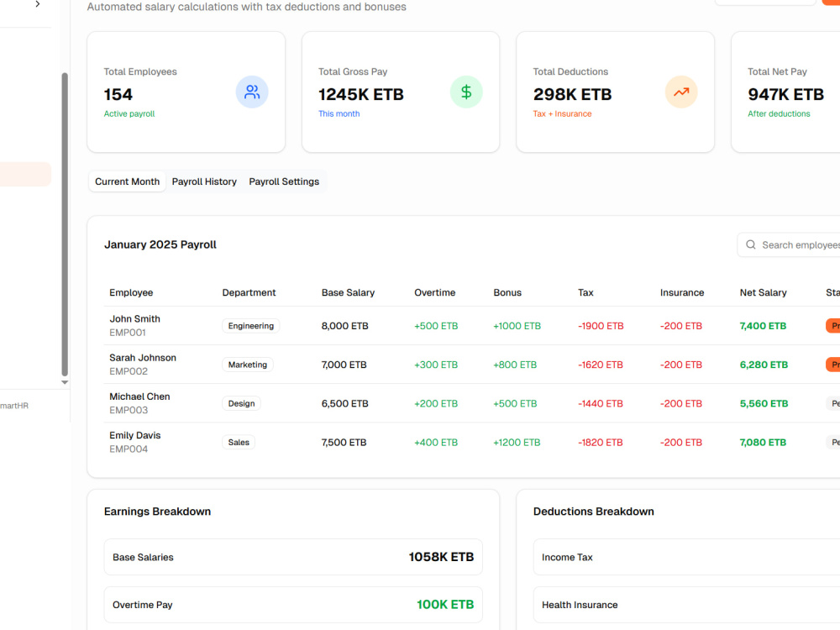
Task: Click John Smith's status badge
Action: (x=833, y=326)
